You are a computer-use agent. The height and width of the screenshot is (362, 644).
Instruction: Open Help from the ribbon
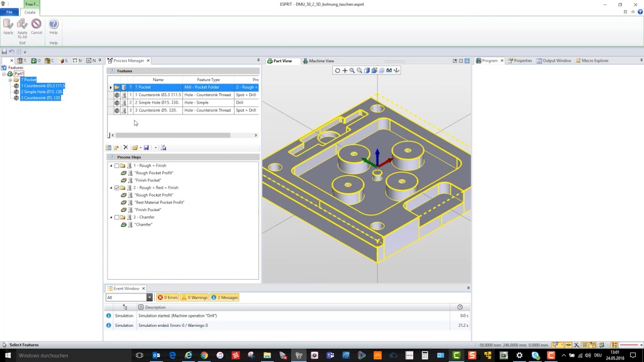pyautogui.click(x=53, y=25)
